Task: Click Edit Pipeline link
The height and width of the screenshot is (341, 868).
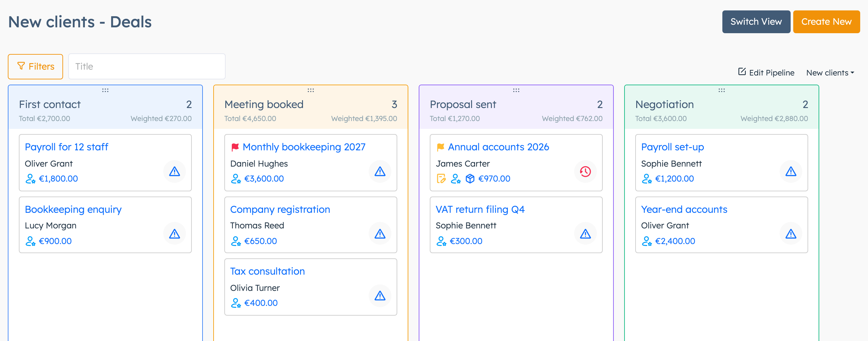Action: coord(766,72)
